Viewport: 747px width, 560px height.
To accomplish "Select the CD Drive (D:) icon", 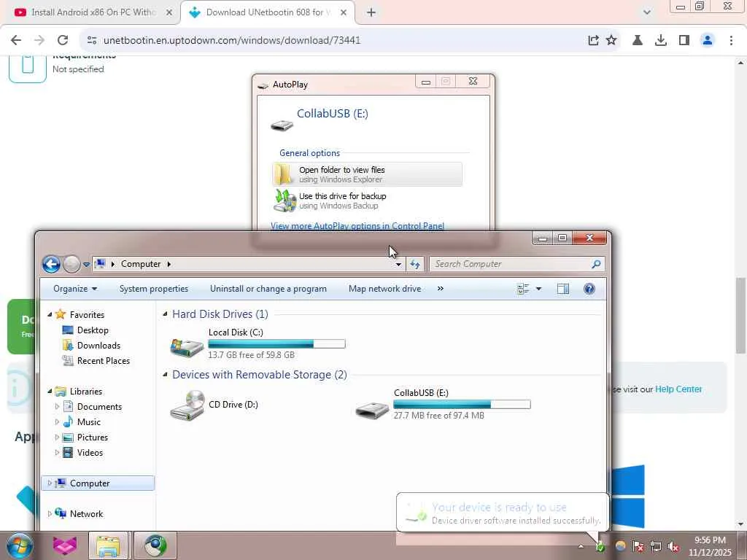I will (187, 405).
